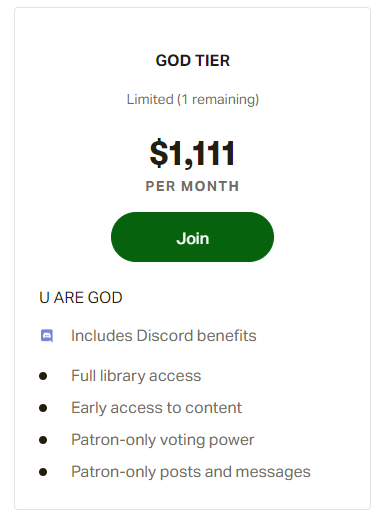The width and height of the screenshot is (390, 529).
Task: Click the $1,111 price text
Action: [192, 154]
